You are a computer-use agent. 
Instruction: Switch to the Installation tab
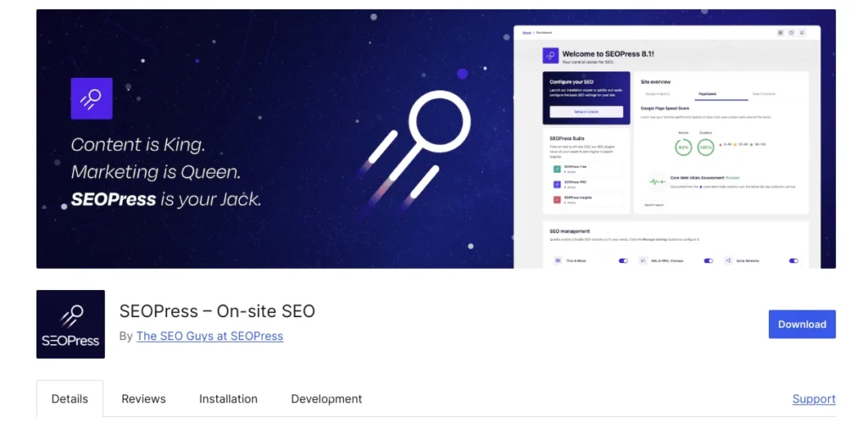pyautogui.click(x=228, y=398)
